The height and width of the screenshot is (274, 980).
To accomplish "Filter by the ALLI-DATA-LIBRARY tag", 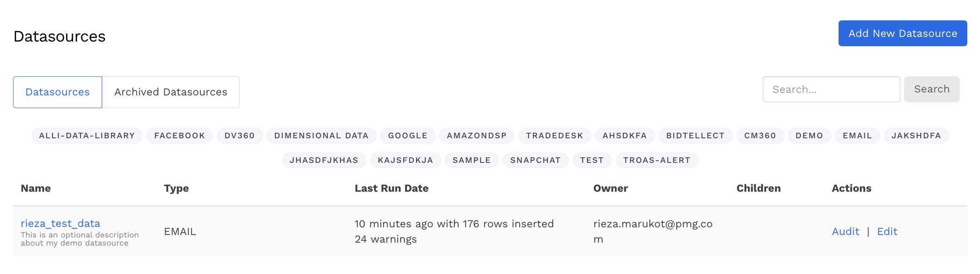I will (x=87, y=136).
